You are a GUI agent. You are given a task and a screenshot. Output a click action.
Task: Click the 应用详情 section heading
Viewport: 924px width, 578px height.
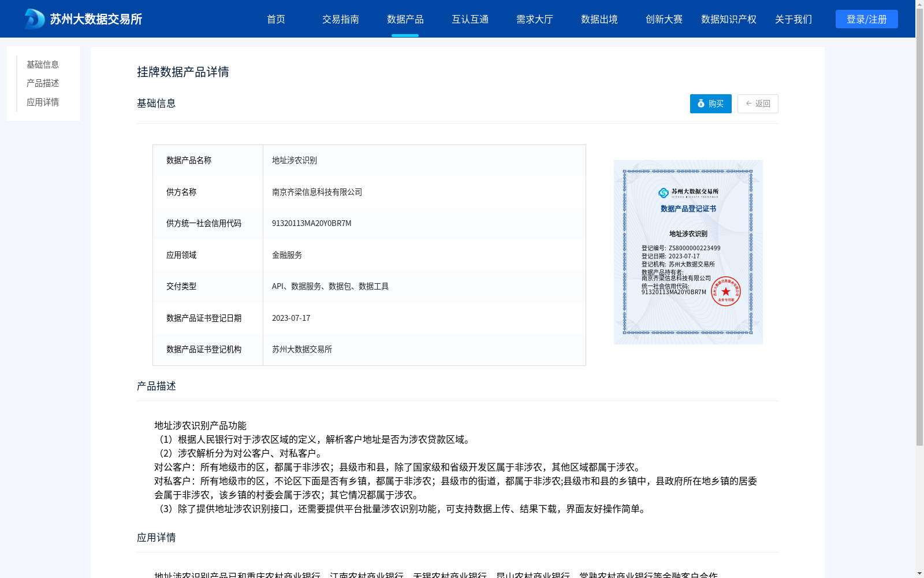click(157, 538)
